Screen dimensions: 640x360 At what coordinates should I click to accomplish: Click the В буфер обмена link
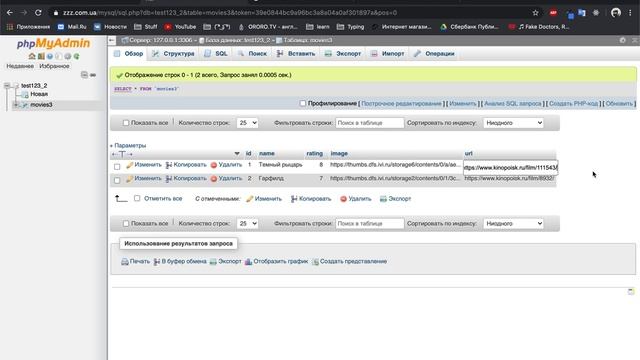pos(184,261)
